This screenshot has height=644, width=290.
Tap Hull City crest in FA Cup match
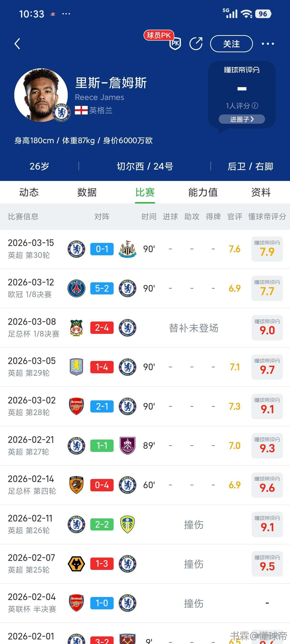pos(76,485)
